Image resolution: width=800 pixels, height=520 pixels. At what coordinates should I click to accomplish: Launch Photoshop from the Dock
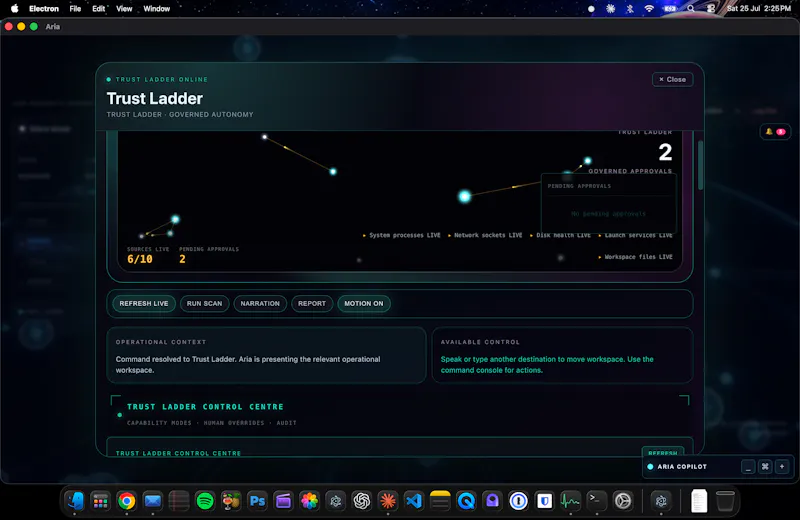257,501
